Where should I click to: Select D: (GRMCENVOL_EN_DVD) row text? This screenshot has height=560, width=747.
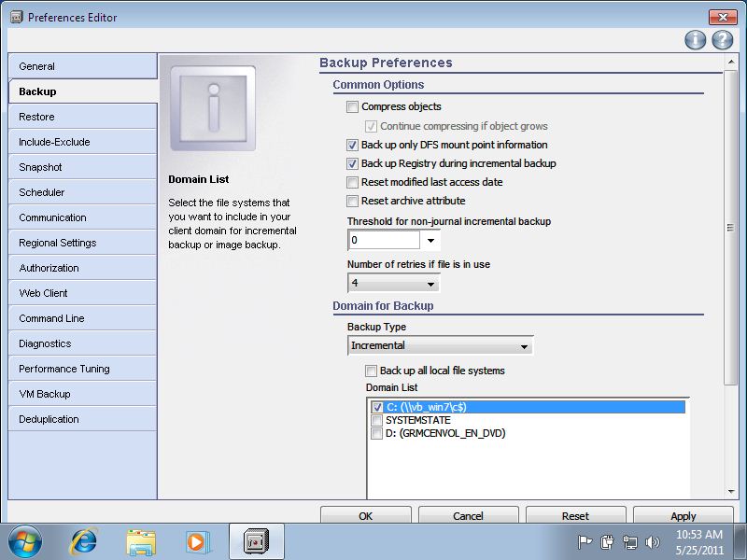445,433
